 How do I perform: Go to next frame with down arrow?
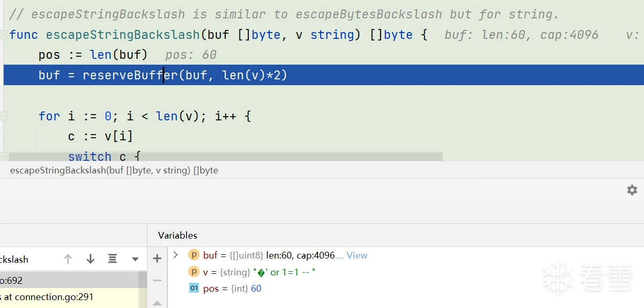pyautogui.click(x=90, y=259)
